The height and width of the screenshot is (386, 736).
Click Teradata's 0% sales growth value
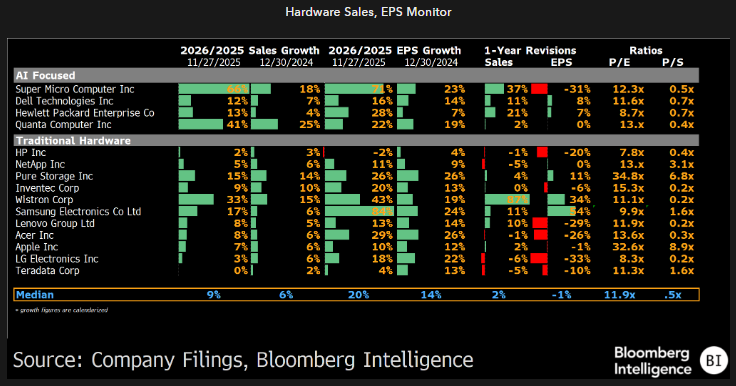point(241,270)
